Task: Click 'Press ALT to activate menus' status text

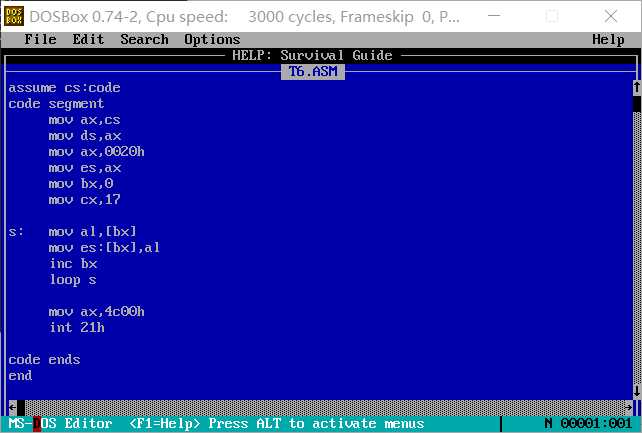Action: 316,423
